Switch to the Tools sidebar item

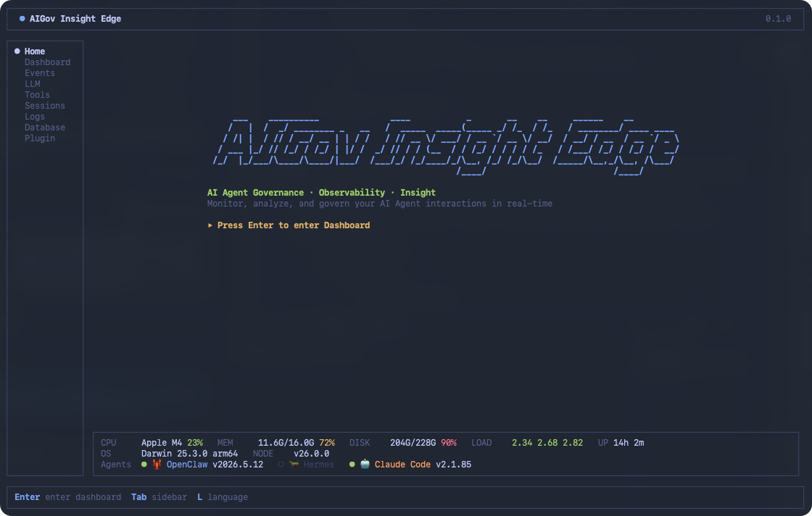[x=37, y=95]
